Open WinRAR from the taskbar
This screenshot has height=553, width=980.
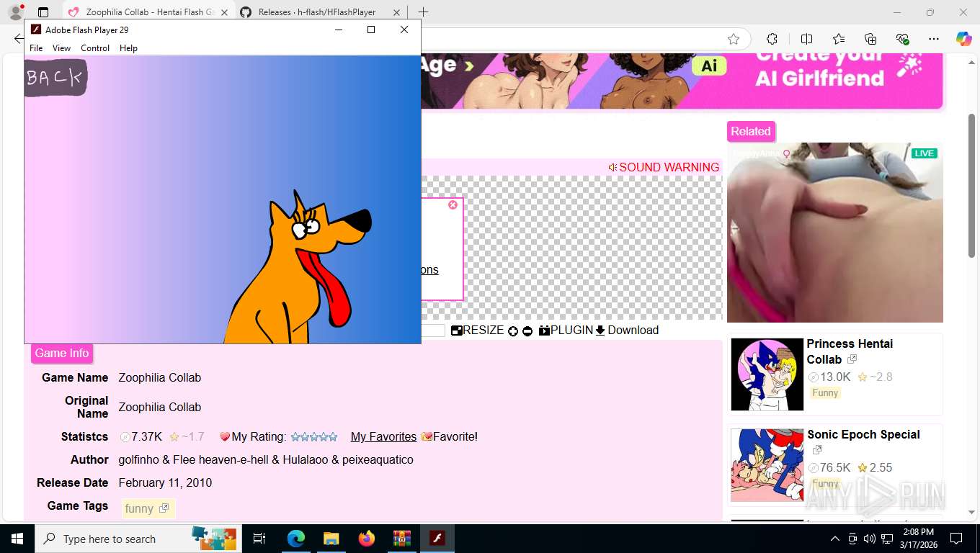pos(401,539)
